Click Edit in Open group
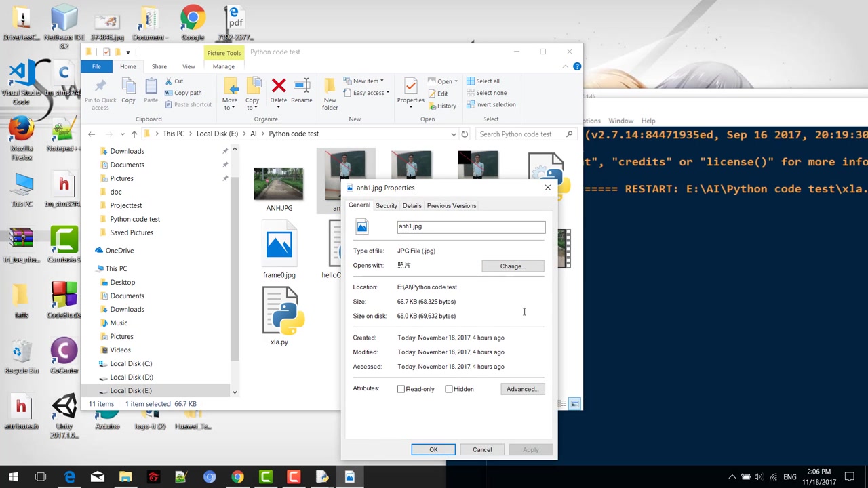 coord(437,94)
